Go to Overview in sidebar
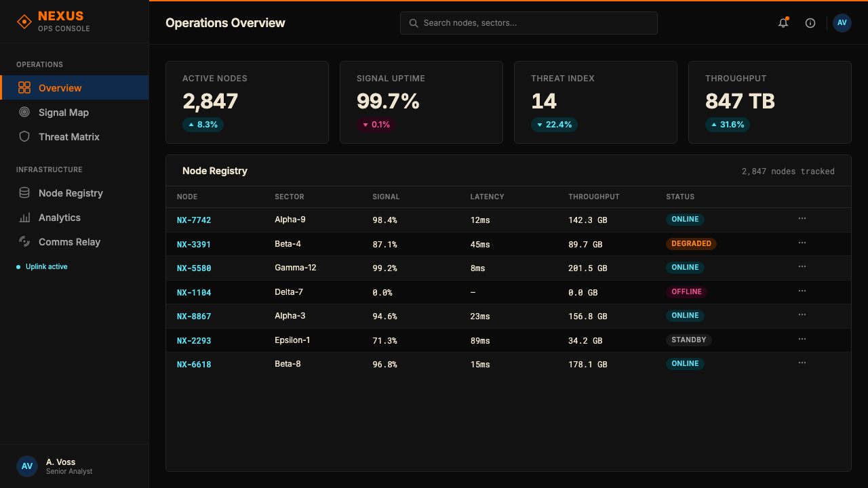Viewport: 868px width, 488px height. pyautogui.click(x=75, y=87)
